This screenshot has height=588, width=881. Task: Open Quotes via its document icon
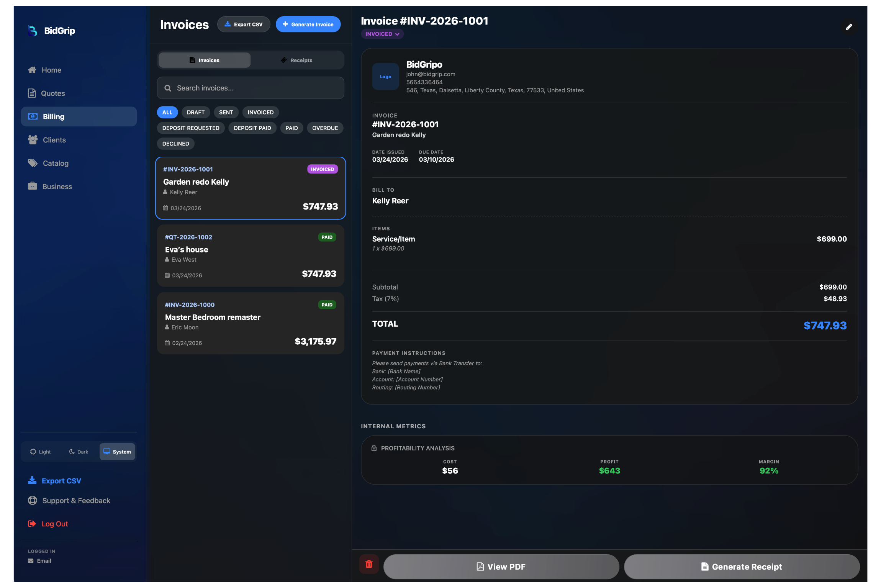click(x=32, y=93)
